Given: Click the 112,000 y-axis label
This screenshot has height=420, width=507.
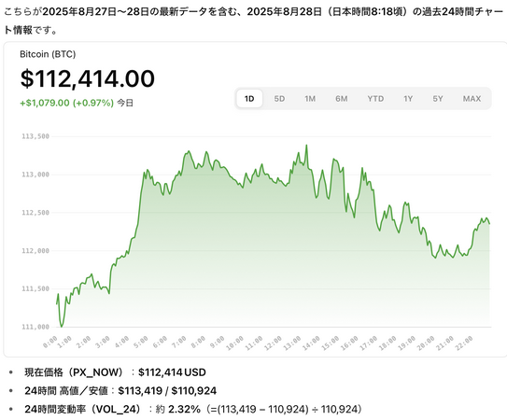Looking at the screenshot, I should (35, 251).
